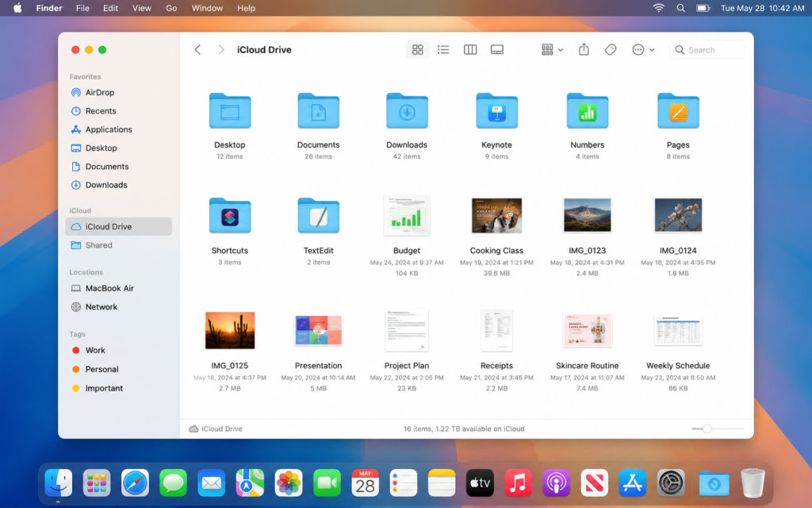Image resolution: width=812 pixels, height=508 pixels.
Task: Open System Settings from the Dock
Action: pos(671,483)
